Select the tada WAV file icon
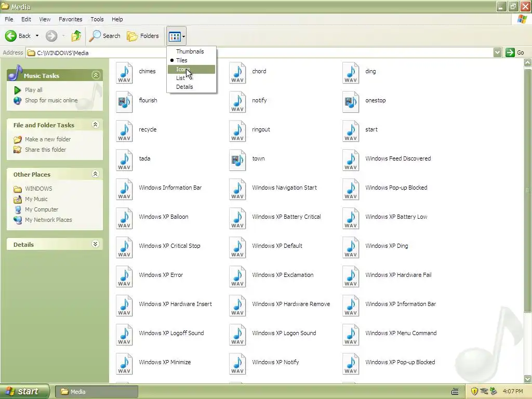 pyautogui.click(x=124, y=160)
